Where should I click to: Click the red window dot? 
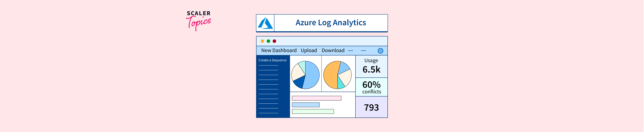pos(274,41)
